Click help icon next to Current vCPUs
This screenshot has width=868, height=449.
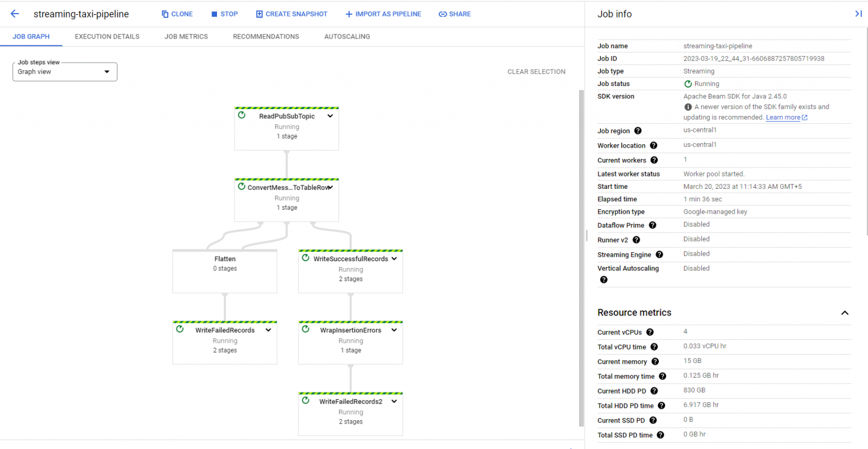click(x=650, y=333)
